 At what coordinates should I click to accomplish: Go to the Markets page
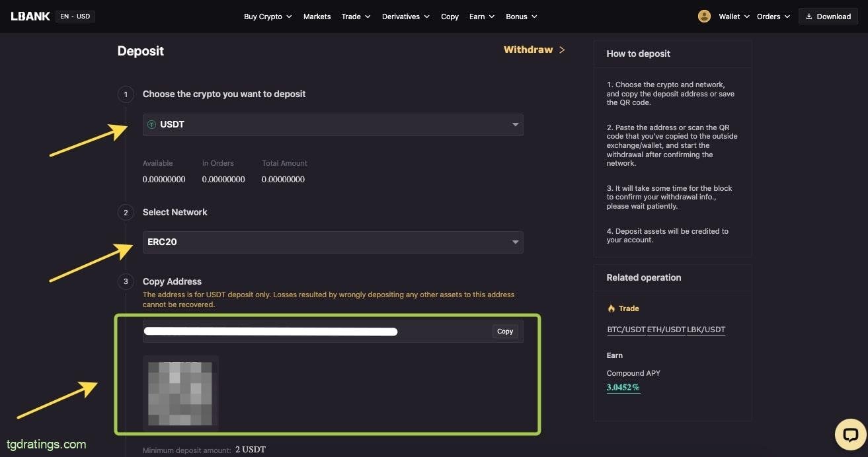[x=317, y=17]
